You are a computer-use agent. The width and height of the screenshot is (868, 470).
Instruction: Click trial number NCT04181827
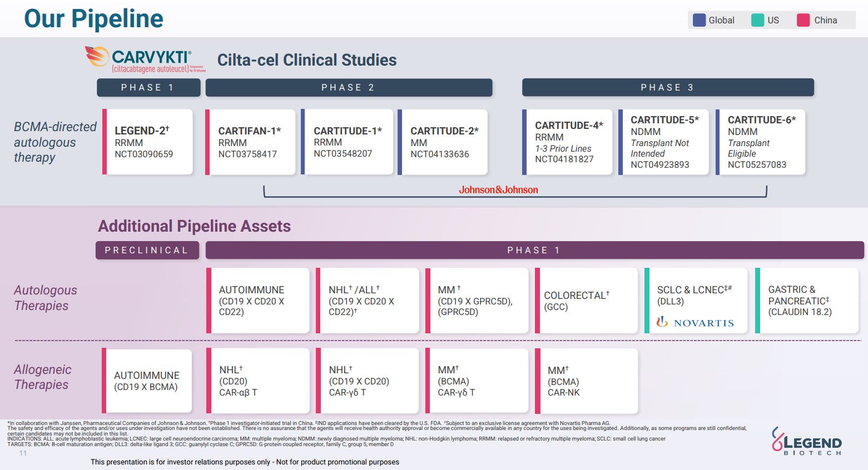[564, 159]
